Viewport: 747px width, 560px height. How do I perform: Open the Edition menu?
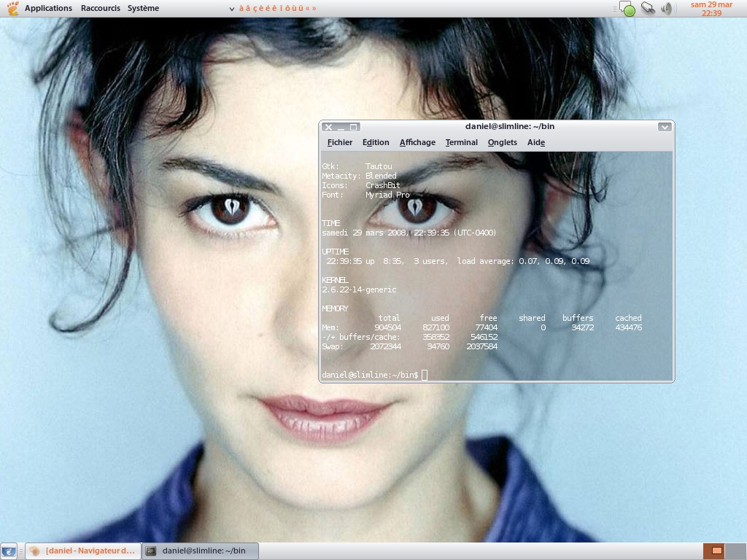click(376, 142)
